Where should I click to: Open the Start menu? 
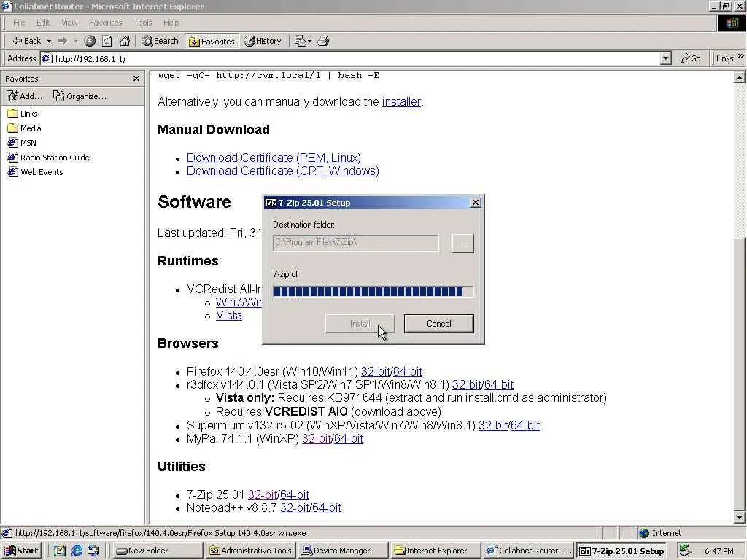[x=21, y=551]
